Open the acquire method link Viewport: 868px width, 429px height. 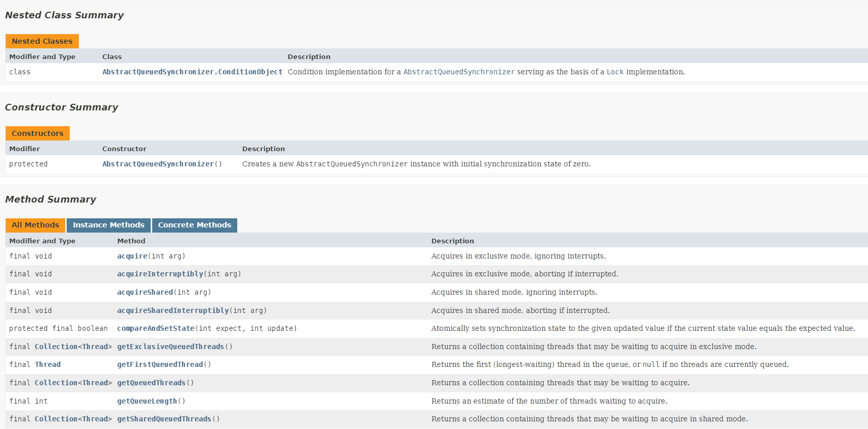[132, 256]
